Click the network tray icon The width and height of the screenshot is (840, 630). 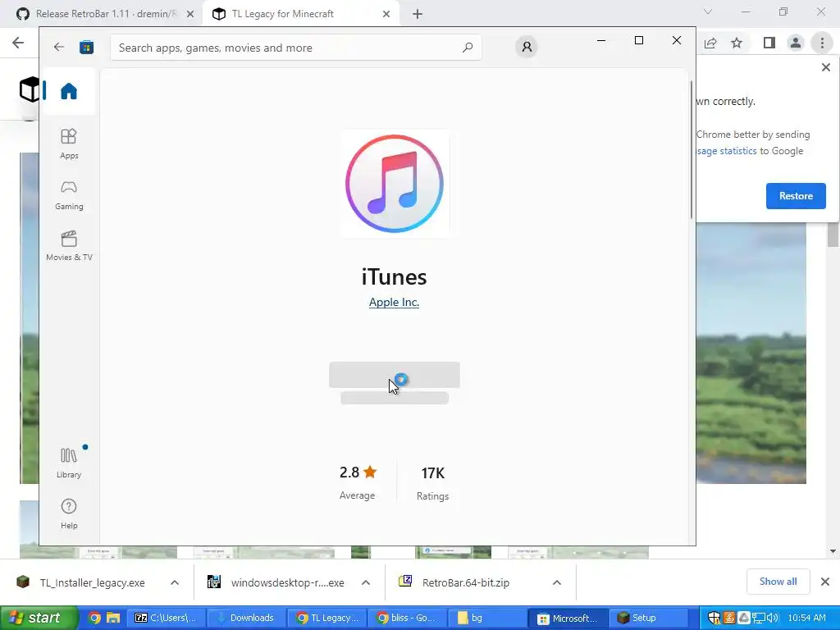[x=758, y=619]
